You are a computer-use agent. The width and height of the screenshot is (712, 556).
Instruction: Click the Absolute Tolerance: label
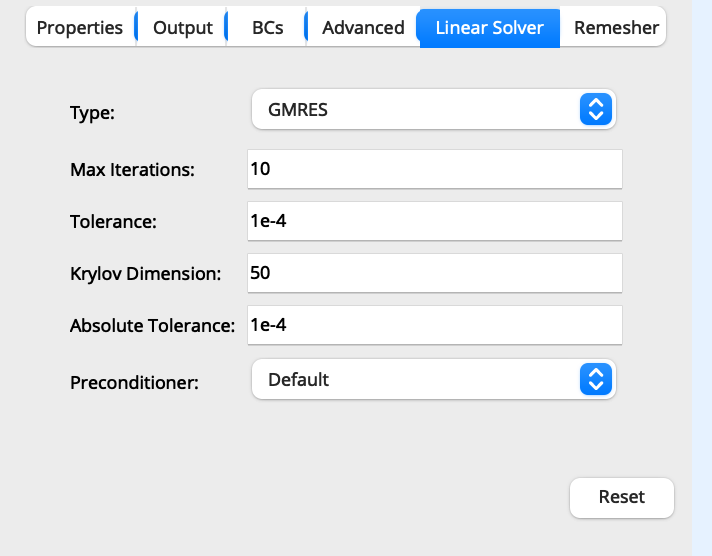152,326
